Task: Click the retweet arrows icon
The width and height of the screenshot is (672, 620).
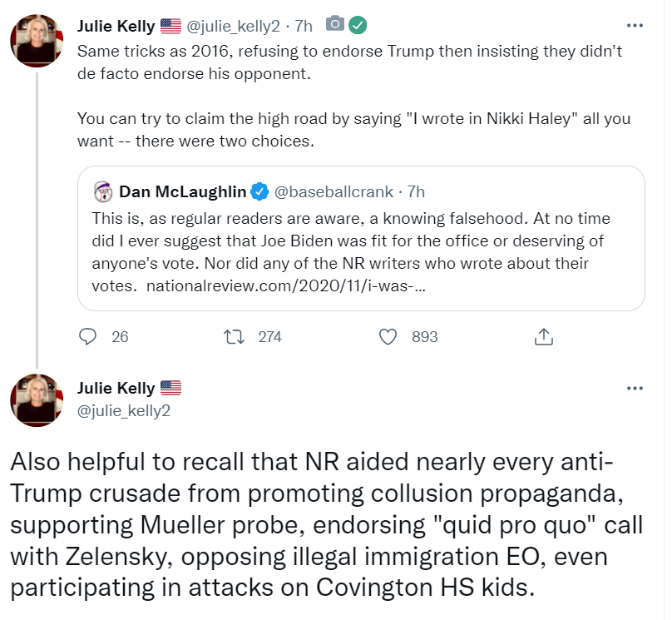Action: coord(235,336)
